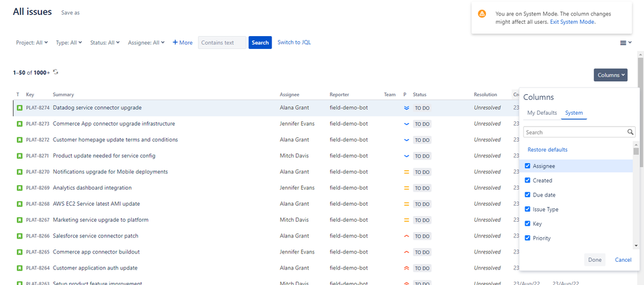Click Restore defaults link
Viewport: 644px width, 285px height.
547,150
